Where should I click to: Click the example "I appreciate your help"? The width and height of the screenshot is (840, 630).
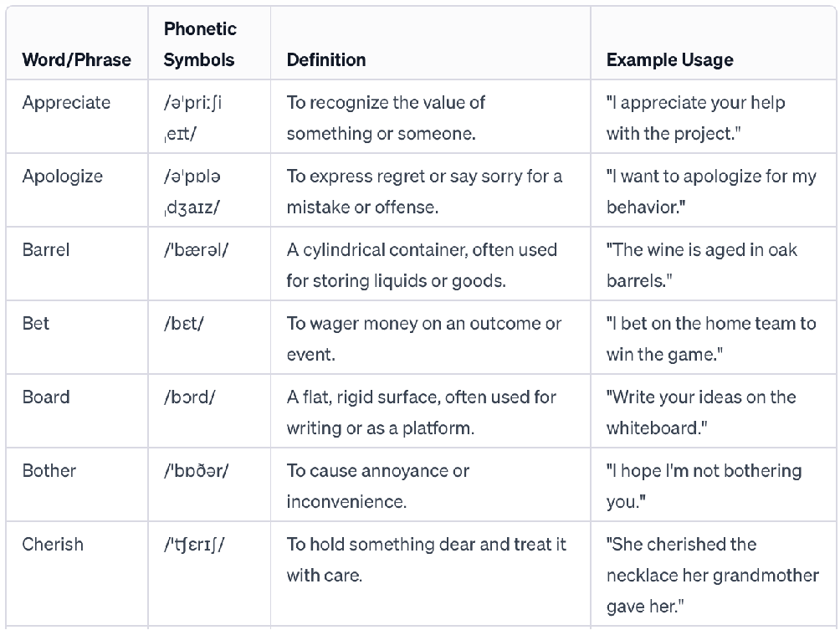coord(695,118)
